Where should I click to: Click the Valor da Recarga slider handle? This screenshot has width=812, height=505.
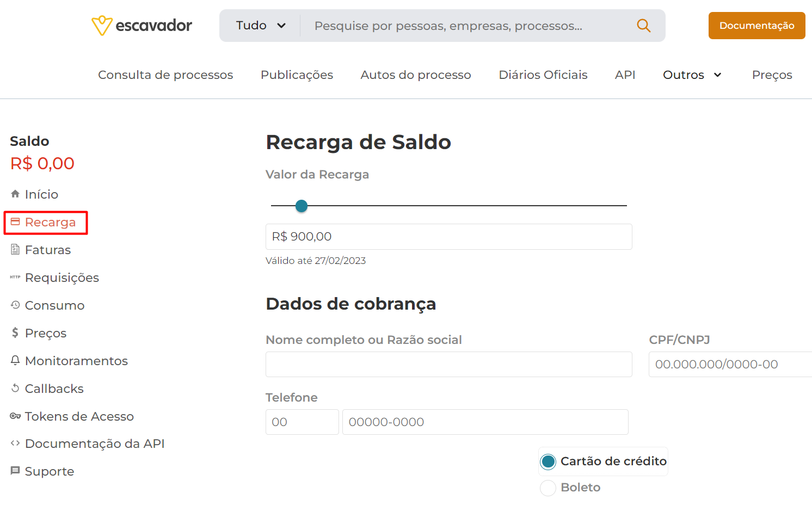pyautogui.click(x=302, y=206)
